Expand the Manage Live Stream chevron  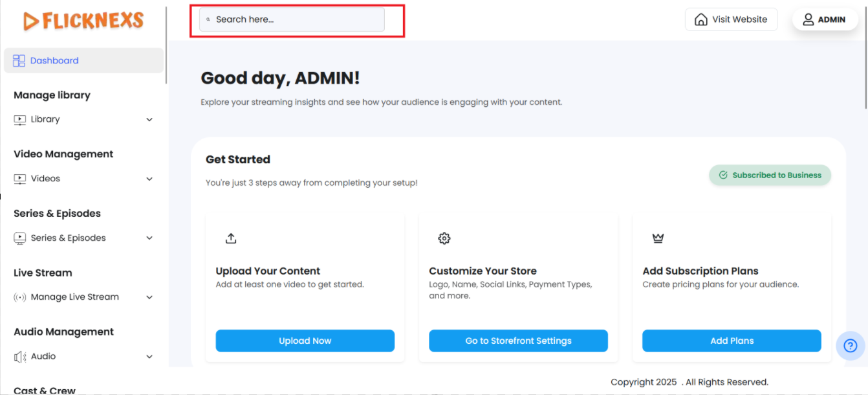coord(149,298)
